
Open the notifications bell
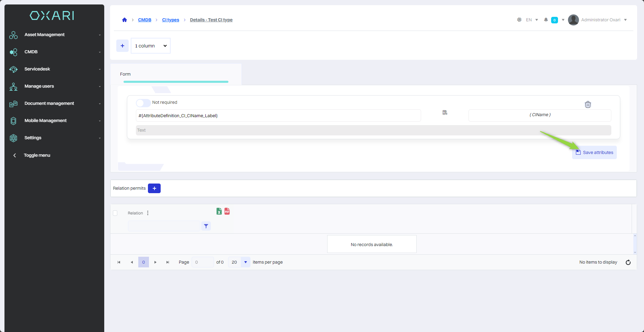pyautogui.click(x=546, y=20)
